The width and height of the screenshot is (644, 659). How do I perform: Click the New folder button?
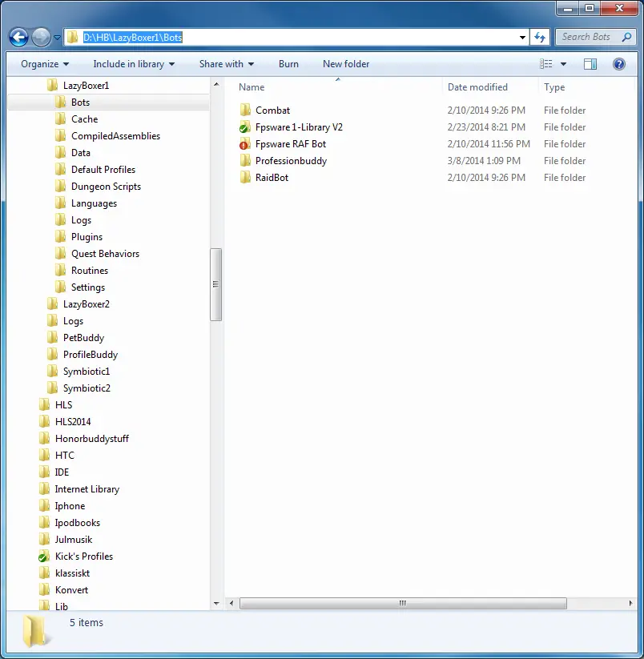tap(346, 64)
